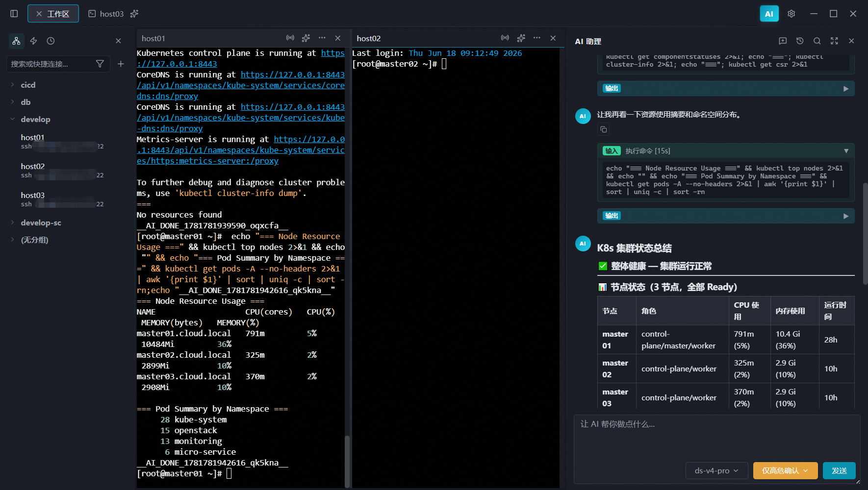Screen dimensions: 868x490
Task: Open more options menu in host01 pane
Action: pos(322,38)
